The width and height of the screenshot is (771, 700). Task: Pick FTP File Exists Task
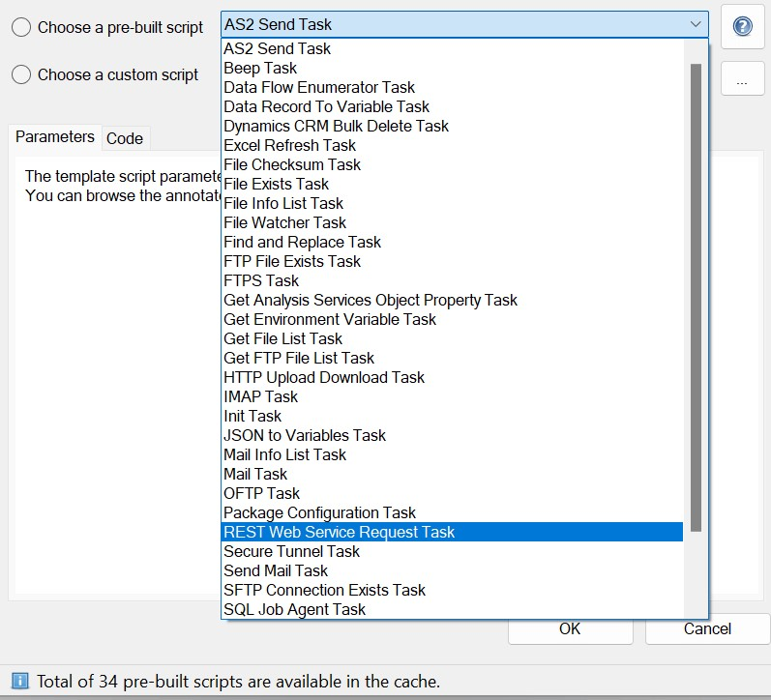[x=452, y=261]
